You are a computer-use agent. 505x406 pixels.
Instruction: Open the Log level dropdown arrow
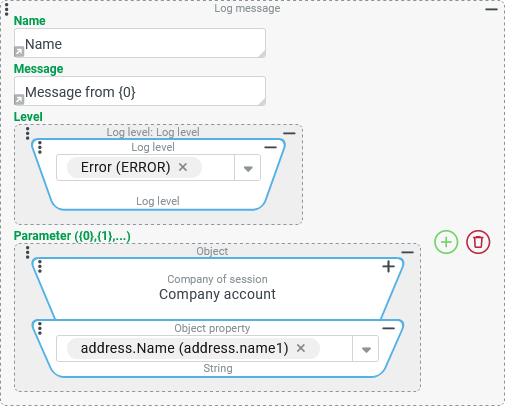click(248, 168)
